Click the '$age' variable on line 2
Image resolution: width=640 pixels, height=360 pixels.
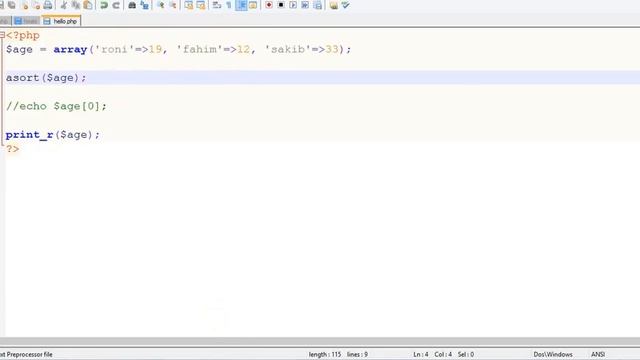pos(19,50)
